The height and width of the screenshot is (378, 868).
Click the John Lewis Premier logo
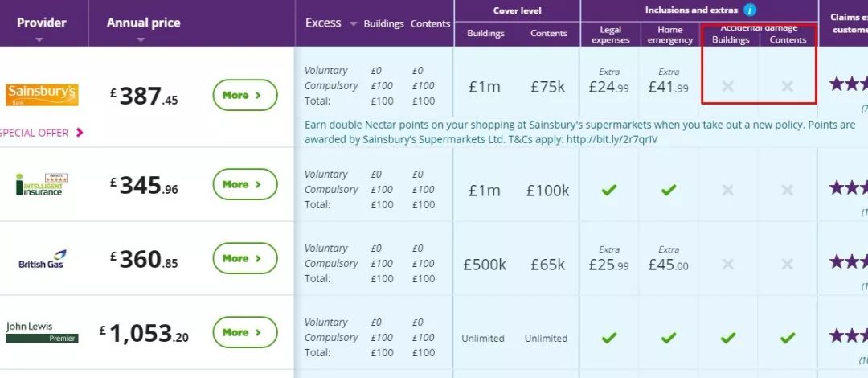tap(42, 332)
